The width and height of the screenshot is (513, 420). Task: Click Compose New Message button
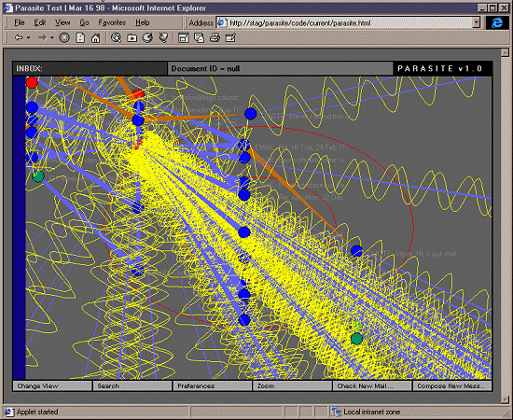[452, 386]
